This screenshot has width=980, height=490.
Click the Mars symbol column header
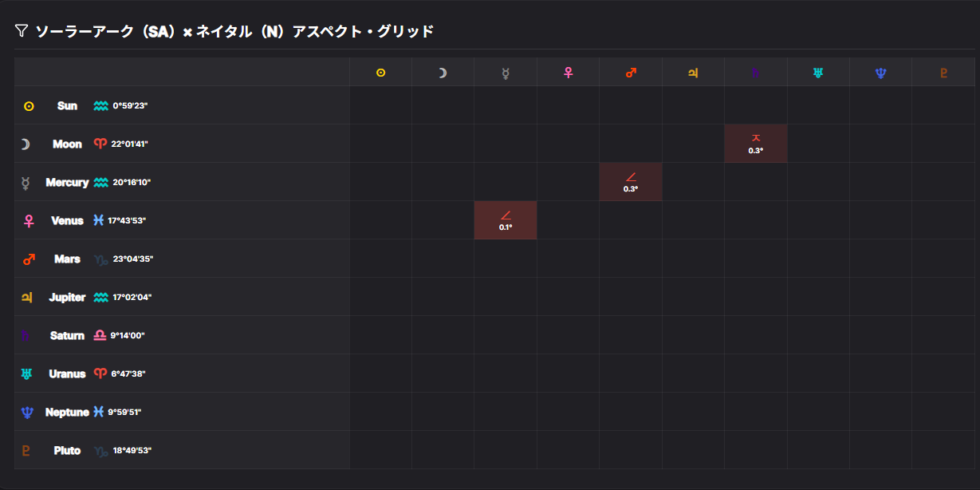[631, 73]
